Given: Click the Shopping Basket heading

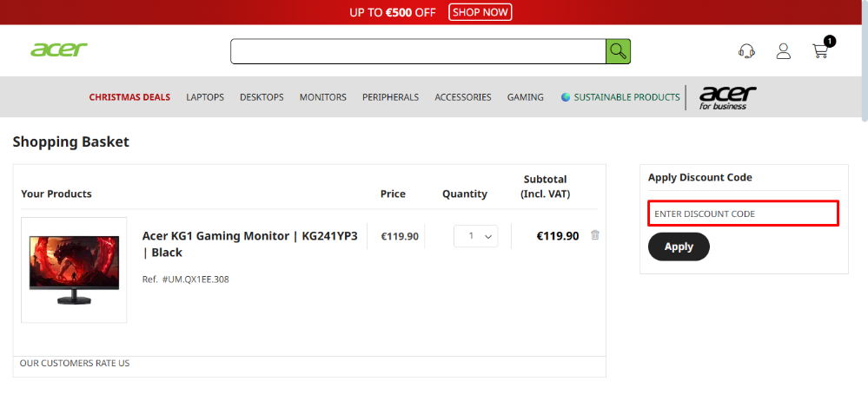Looking at the screenshot, I should point(71,142).
